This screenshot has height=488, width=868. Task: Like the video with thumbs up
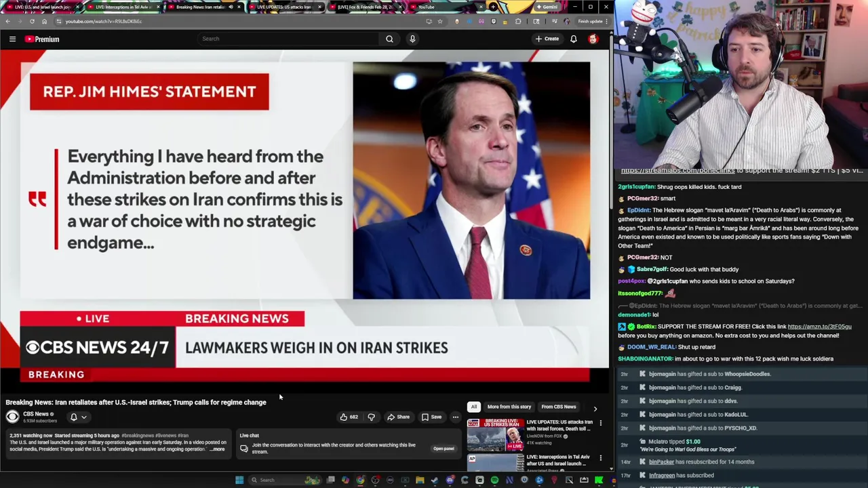pyautogui.click(x=349, y=417)
